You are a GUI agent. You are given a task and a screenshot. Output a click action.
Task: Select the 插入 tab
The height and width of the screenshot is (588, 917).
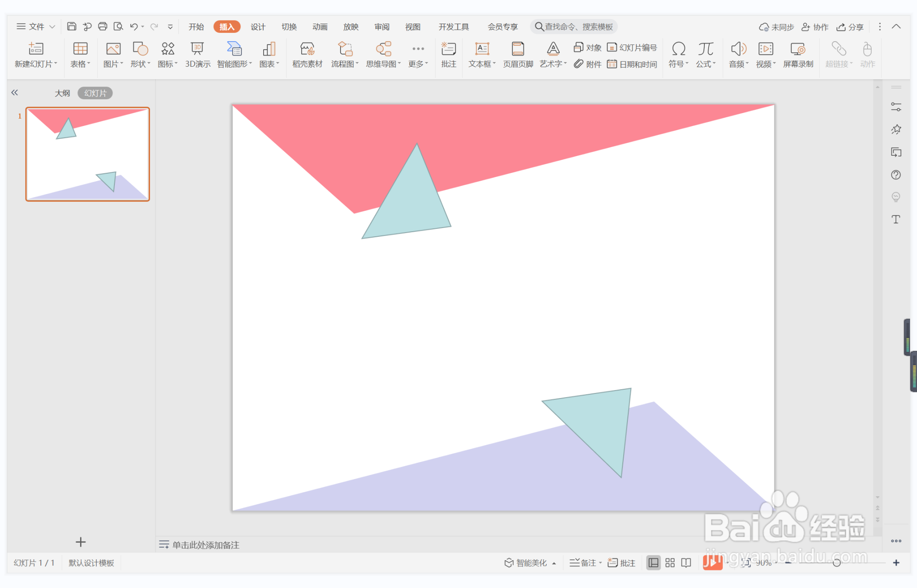[x=227, y=27]
